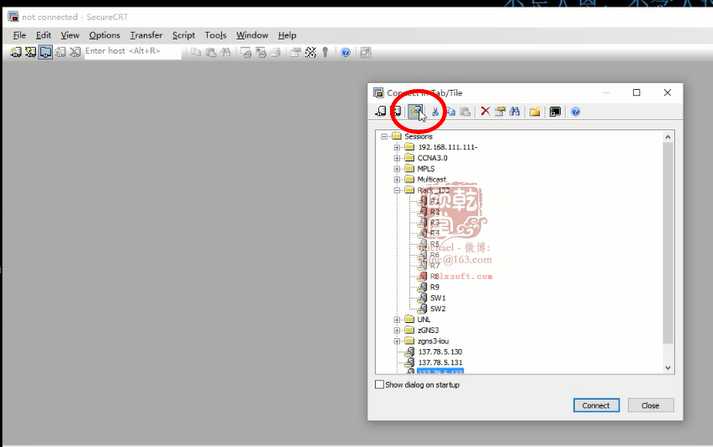Viewport: 713px width, 447px height.
Task: Click the session tree vertical scrollbar thumb
Action: (x=668, y=243)
